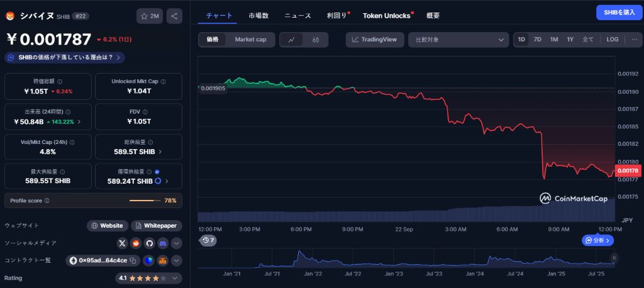Open the Discord social link
Image resolution: width=644 pixels, height=288 pixels.
(163, 243)
